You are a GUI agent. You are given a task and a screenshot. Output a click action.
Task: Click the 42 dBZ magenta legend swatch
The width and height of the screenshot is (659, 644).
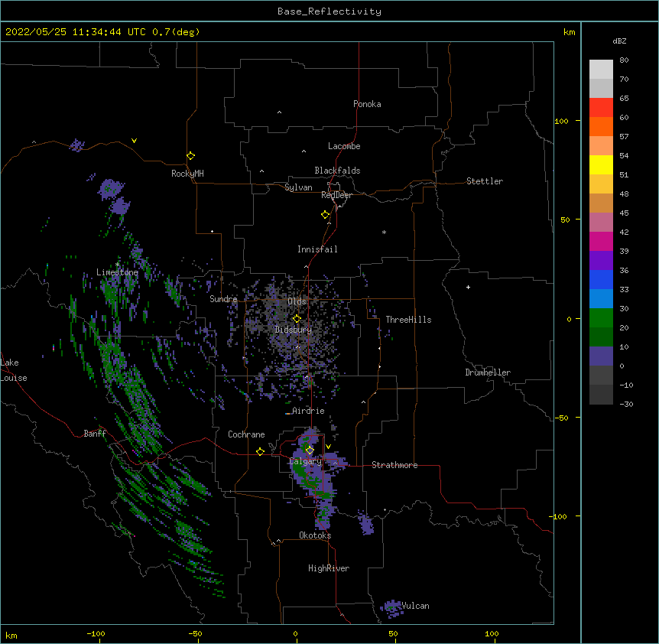601,241
